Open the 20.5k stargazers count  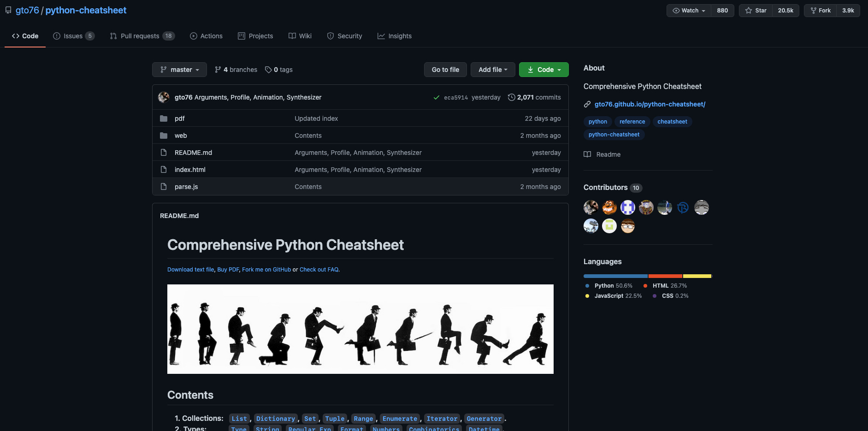(785, 11)
